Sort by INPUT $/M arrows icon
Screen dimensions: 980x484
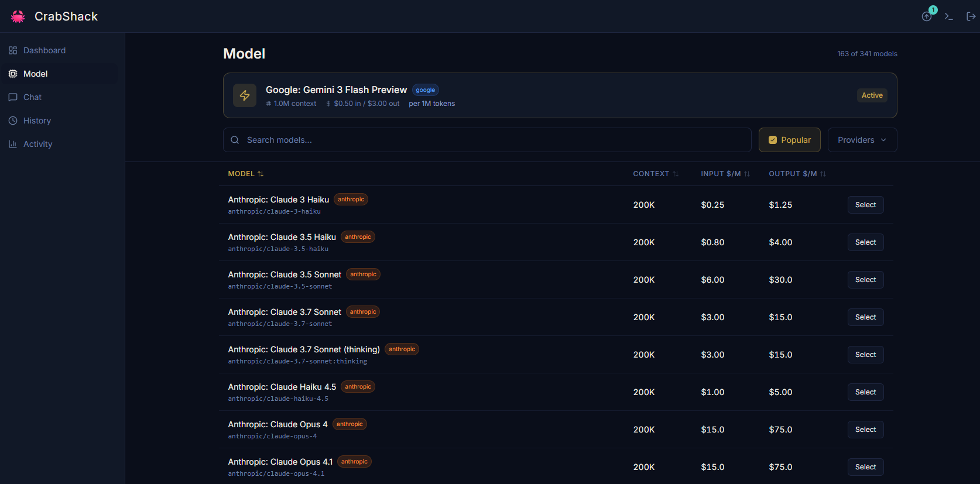point(747,174)
